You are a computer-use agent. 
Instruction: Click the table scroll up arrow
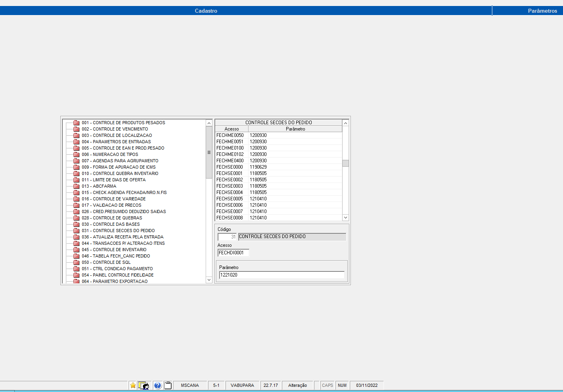point(345,123)
